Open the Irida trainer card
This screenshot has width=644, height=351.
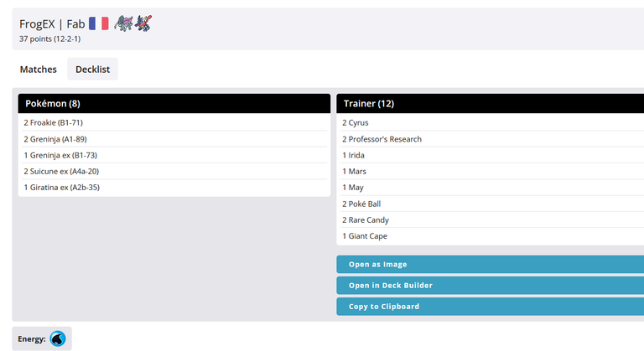353,155
